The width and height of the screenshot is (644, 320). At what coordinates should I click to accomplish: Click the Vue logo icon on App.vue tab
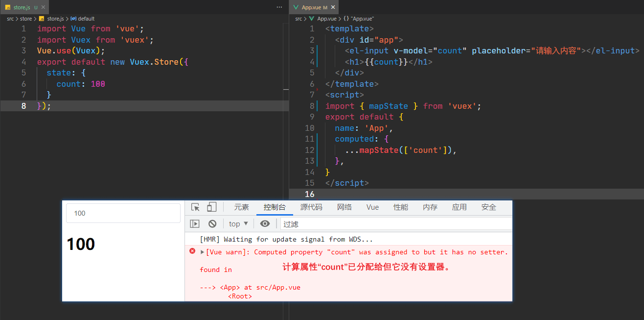pyautogui.click(x=296, y=7)
